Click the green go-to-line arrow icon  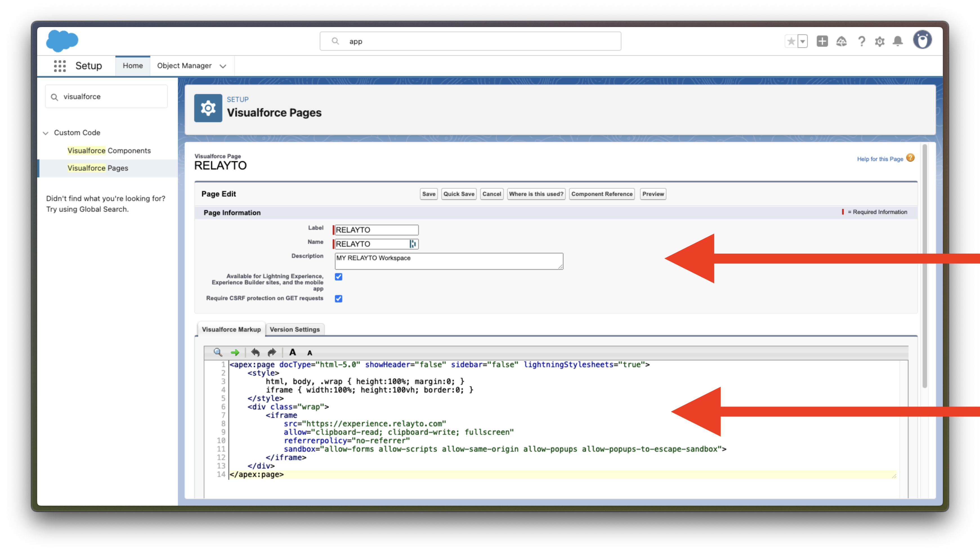235,353
